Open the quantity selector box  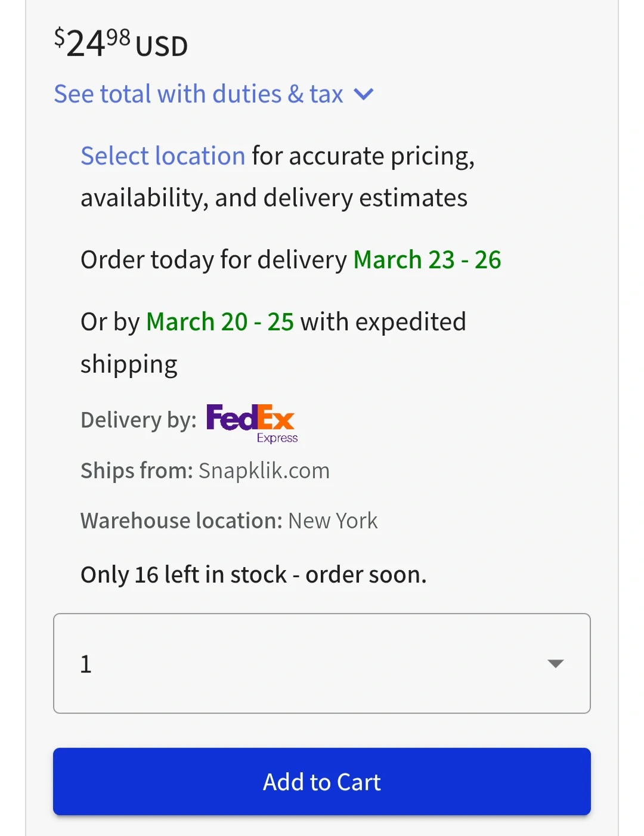[321, 663]
